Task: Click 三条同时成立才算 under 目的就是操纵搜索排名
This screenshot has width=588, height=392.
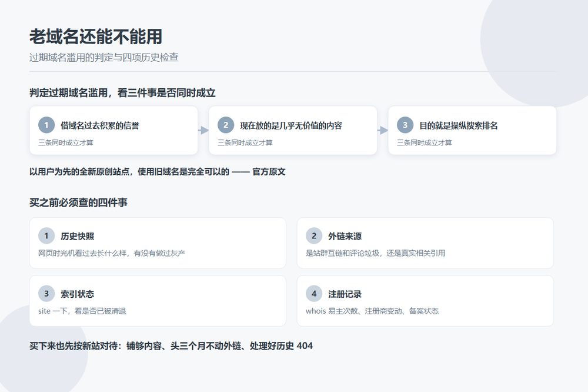Action: tap(424, 142)
